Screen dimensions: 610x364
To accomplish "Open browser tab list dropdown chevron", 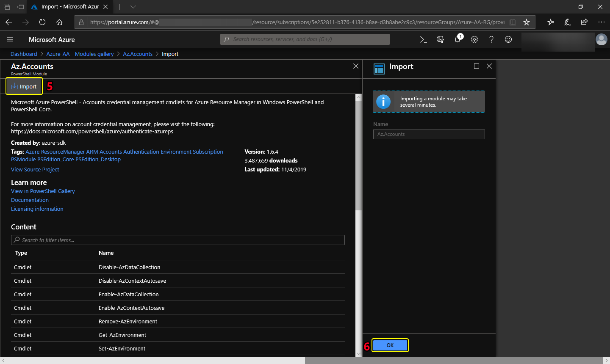I will [133, 7].
